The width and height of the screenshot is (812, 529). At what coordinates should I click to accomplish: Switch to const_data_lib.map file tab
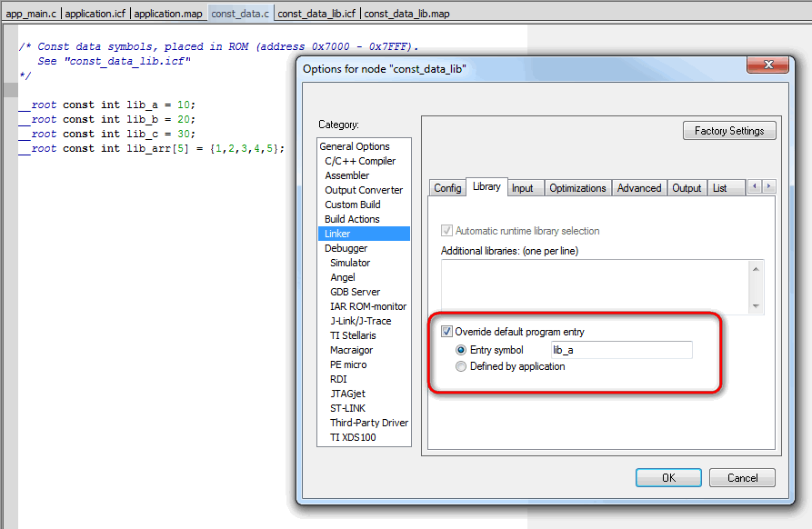click(x=406, y=14)
